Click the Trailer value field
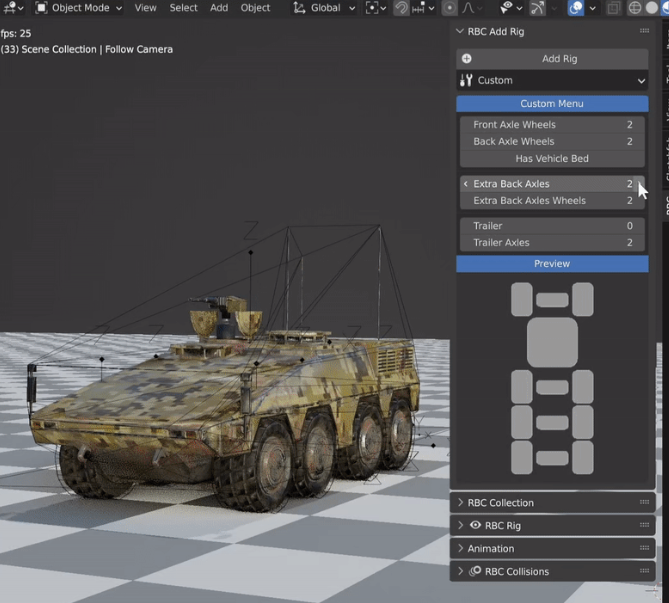 (x=552, y=226)
